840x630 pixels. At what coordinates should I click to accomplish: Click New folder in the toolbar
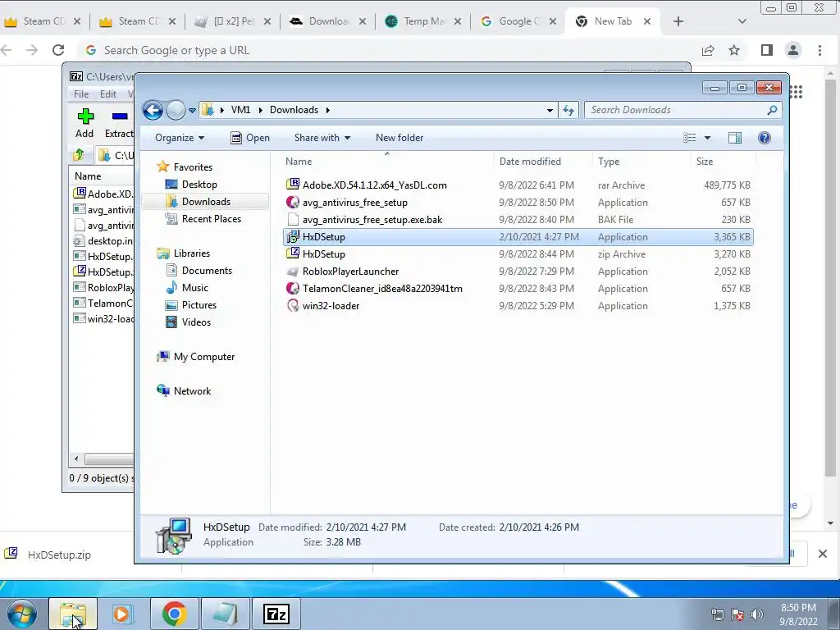[399, 138]
